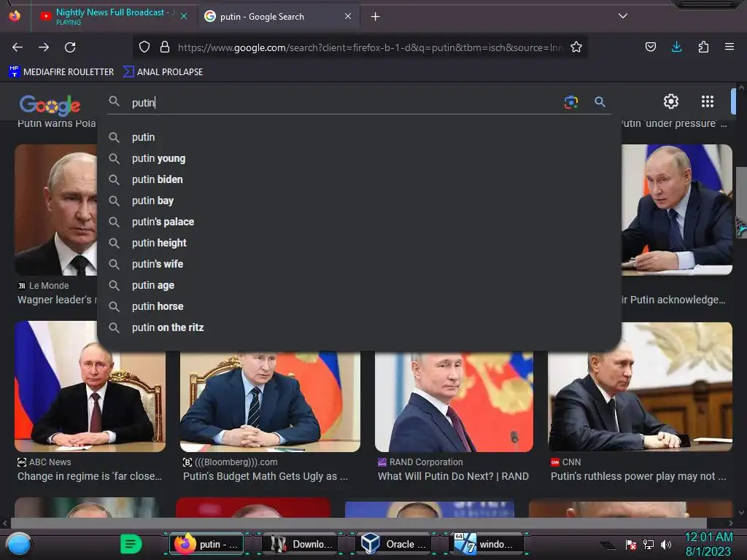Open tracking protection shield icon

point(144,47)
